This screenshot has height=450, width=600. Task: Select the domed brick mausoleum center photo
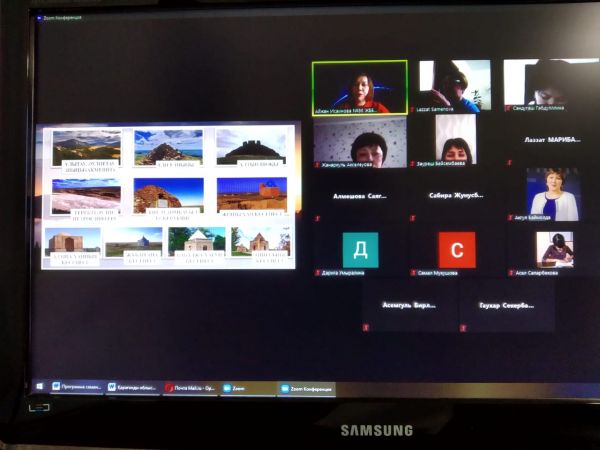coord(168,194)
